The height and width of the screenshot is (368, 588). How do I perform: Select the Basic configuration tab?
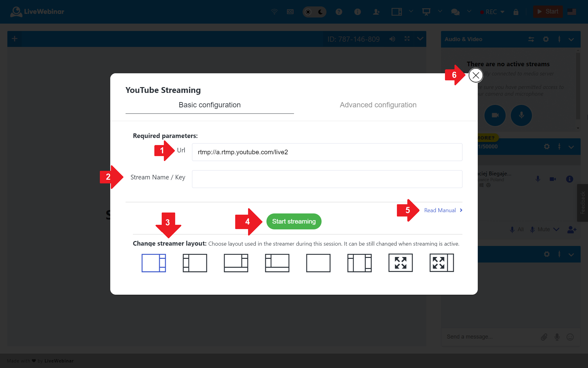[x=209, y=105]
